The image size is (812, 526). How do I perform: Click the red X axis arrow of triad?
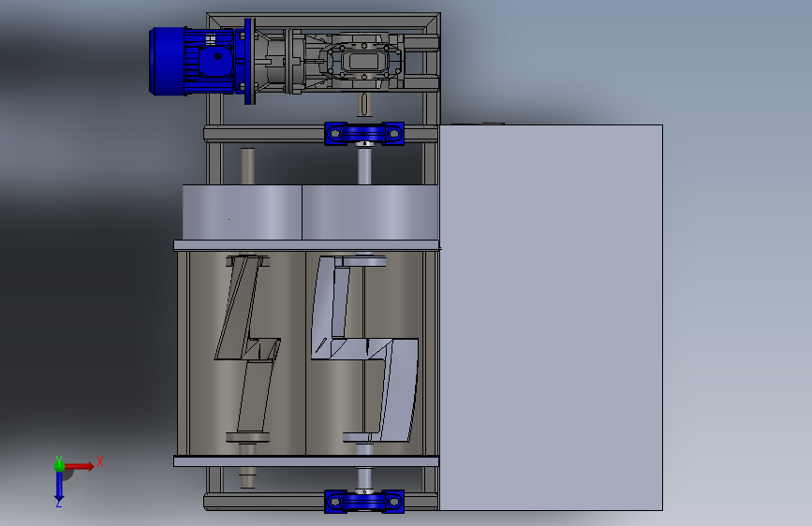(79, 466)
